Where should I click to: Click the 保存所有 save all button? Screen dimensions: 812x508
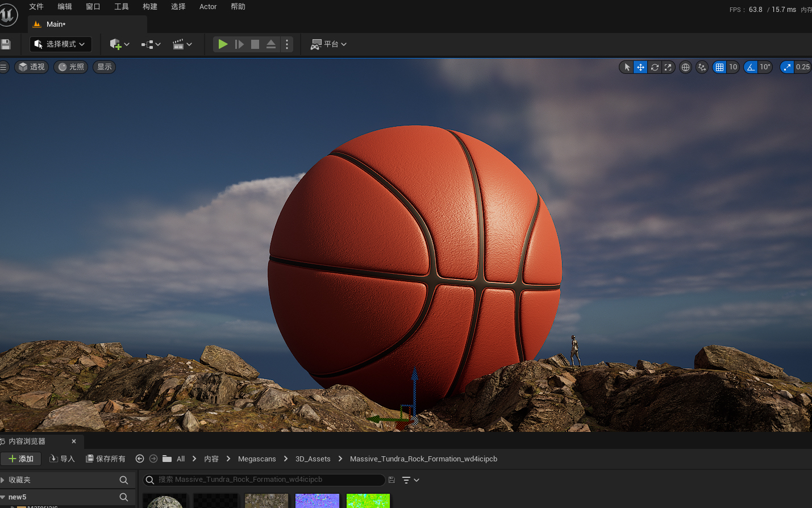(106, 459)
